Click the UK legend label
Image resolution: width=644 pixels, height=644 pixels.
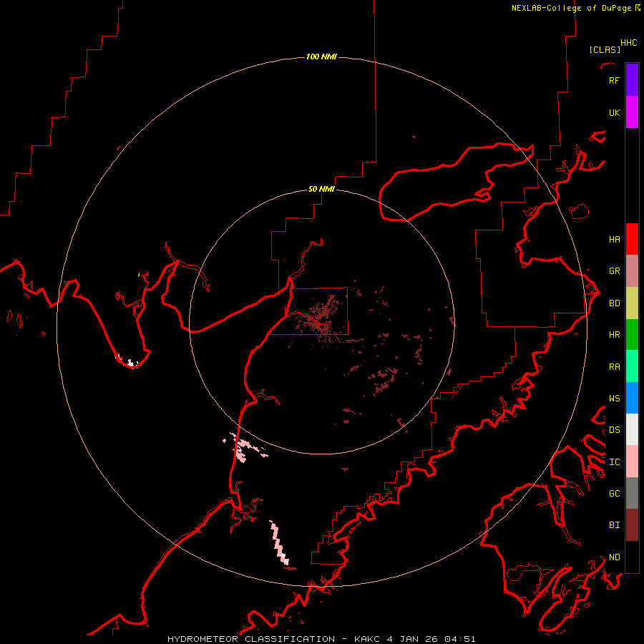(x=614, y=112)
